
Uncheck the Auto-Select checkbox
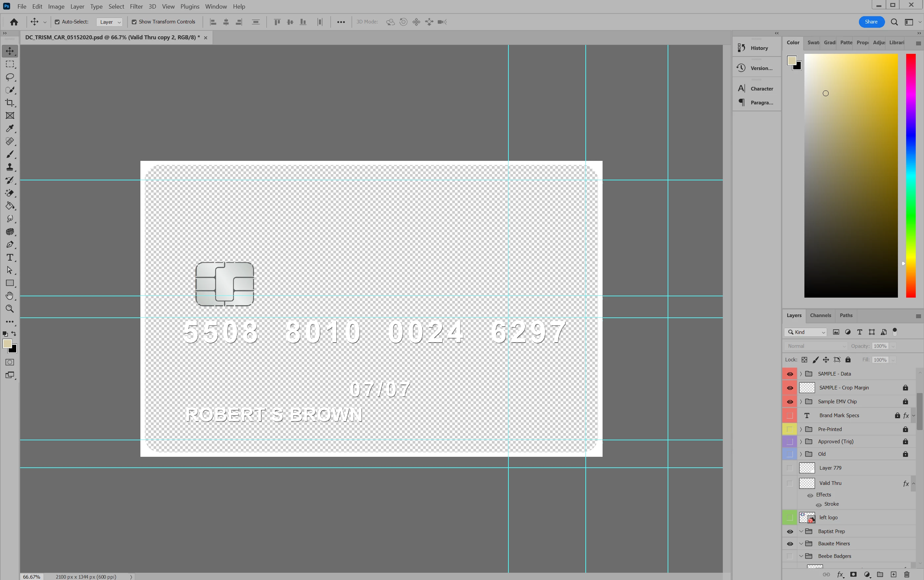click(57, 22)
